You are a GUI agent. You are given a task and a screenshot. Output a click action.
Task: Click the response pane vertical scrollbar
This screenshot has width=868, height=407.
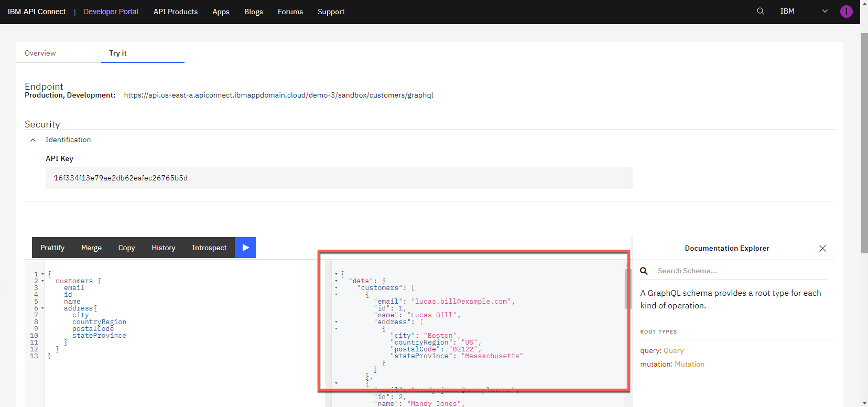point(626,288)
